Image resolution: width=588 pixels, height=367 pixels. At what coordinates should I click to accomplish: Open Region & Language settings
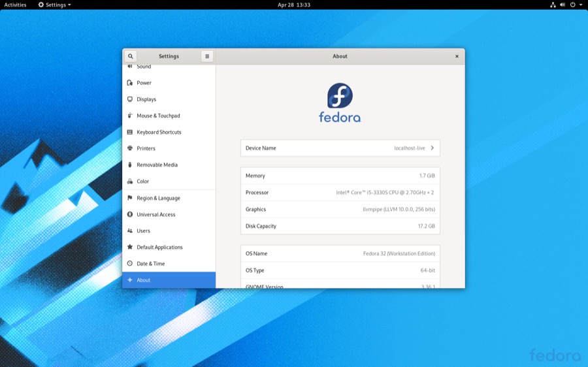pyautogui.click(x=169, y=198)
